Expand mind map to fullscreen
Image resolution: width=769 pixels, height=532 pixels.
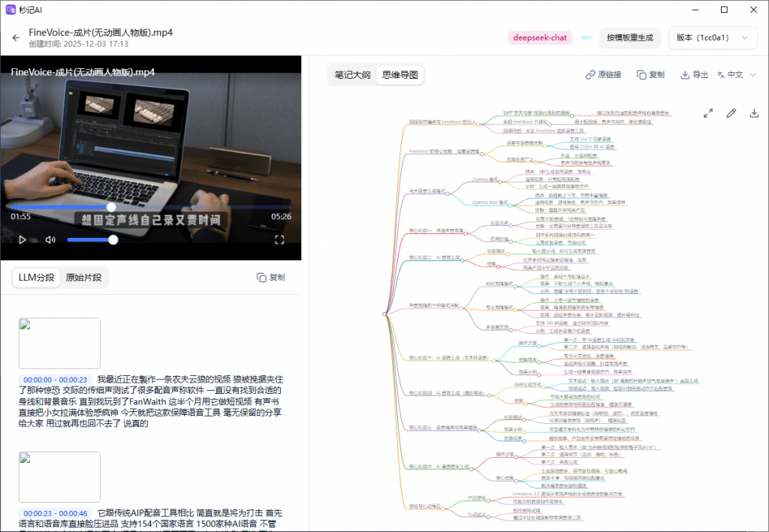(x=707, y=113)
